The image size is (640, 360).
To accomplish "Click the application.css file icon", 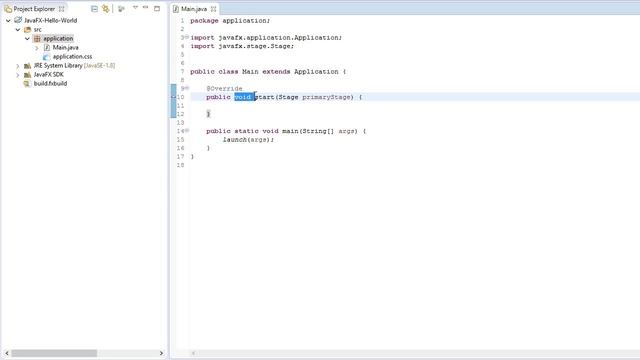I will click(47, 57).
